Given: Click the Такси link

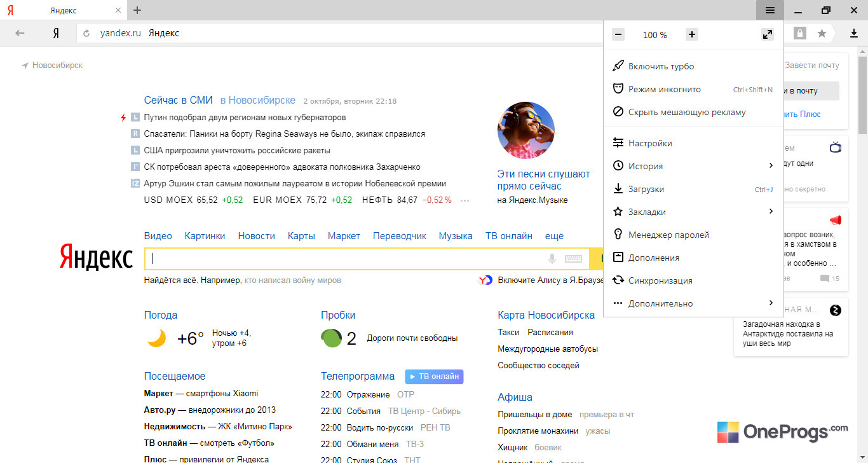Looking at the screenshot, I should pos(508,332).
